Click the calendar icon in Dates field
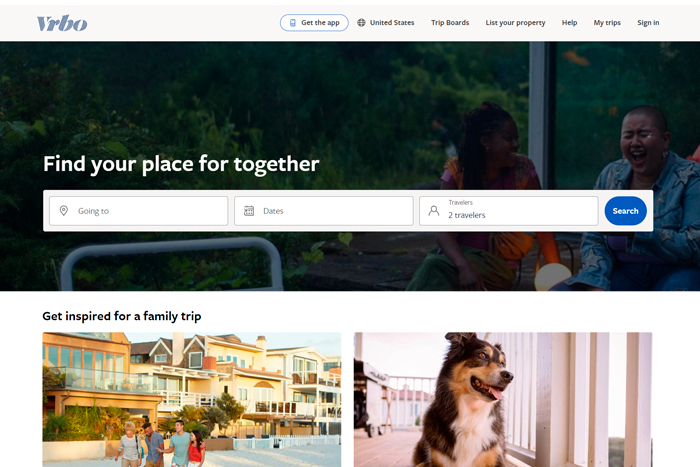This screenshot has width=700, height=467. (249, 211)
